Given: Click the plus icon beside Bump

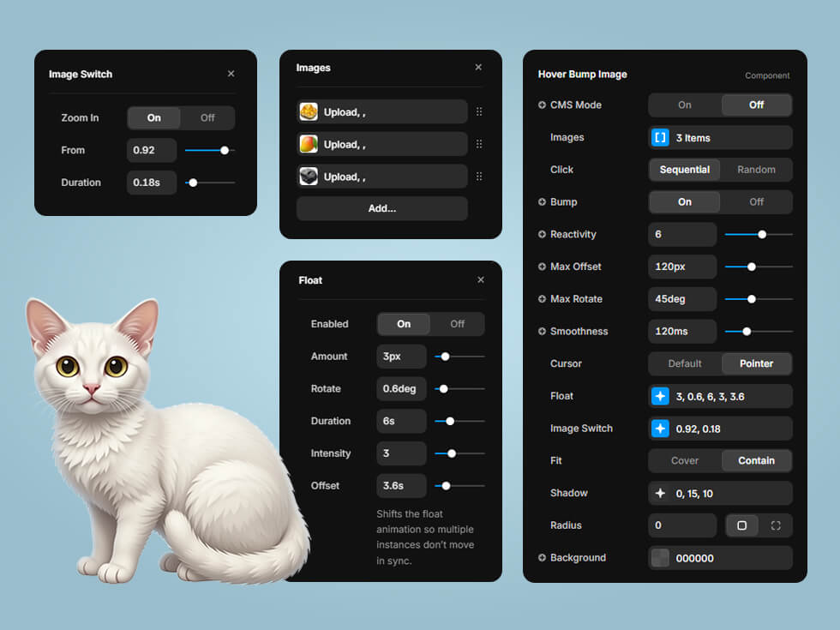Looking at the screenshot, I should click(x=542, y=202).
